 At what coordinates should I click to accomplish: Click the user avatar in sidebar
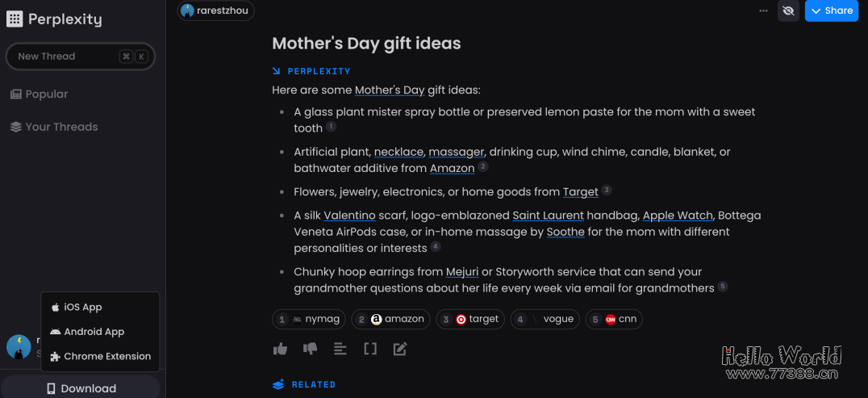pyautogui.click(x=19, y=347)
